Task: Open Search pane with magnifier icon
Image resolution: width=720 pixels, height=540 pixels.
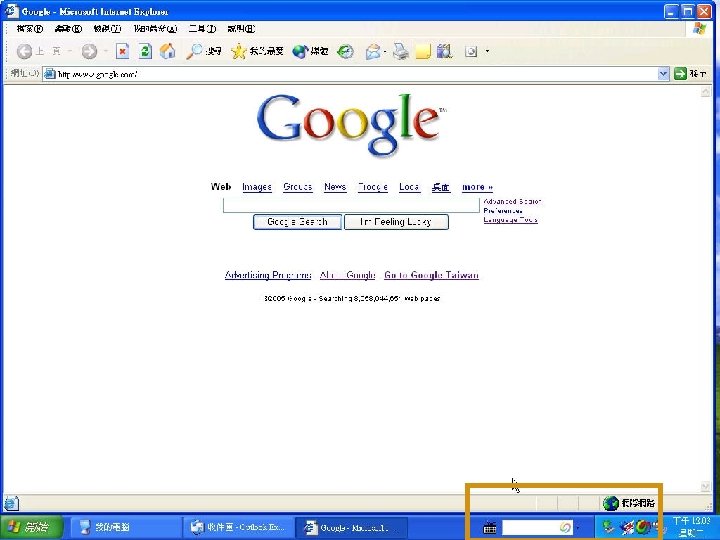Action: [203, 51]
